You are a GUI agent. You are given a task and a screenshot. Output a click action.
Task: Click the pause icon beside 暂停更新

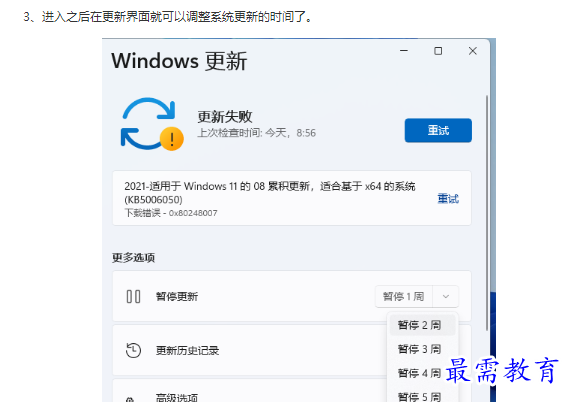click(x=133, y=296)
